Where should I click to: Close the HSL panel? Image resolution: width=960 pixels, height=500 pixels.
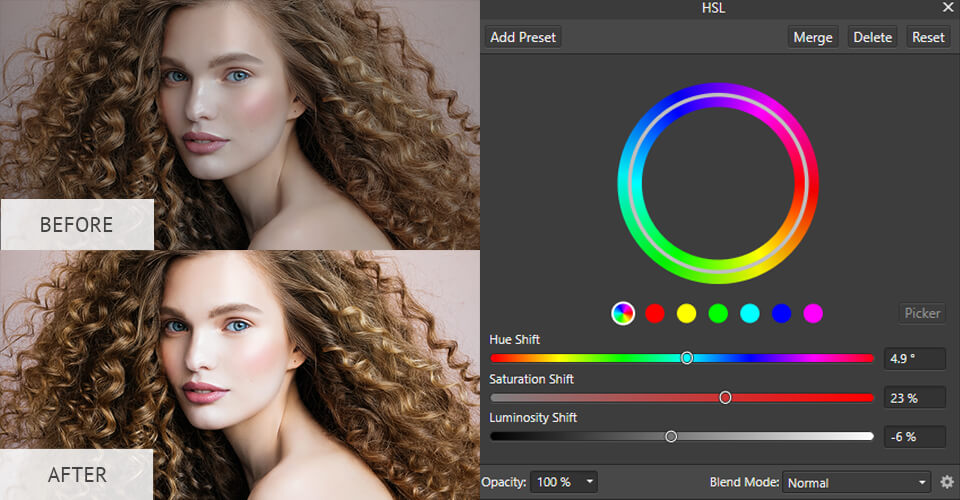click(x=948, y=7)
